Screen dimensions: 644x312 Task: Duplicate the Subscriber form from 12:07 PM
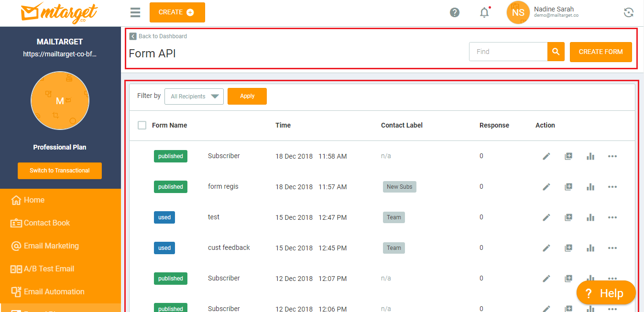[x=568, y=279]
